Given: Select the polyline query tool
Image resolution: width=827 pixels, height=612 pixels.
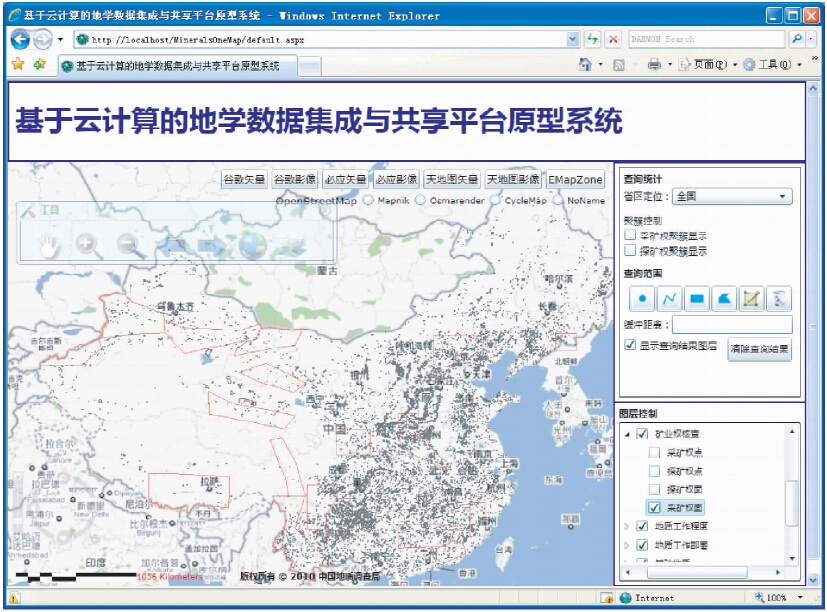Looking at the screenshot, I should coord(670,298).
